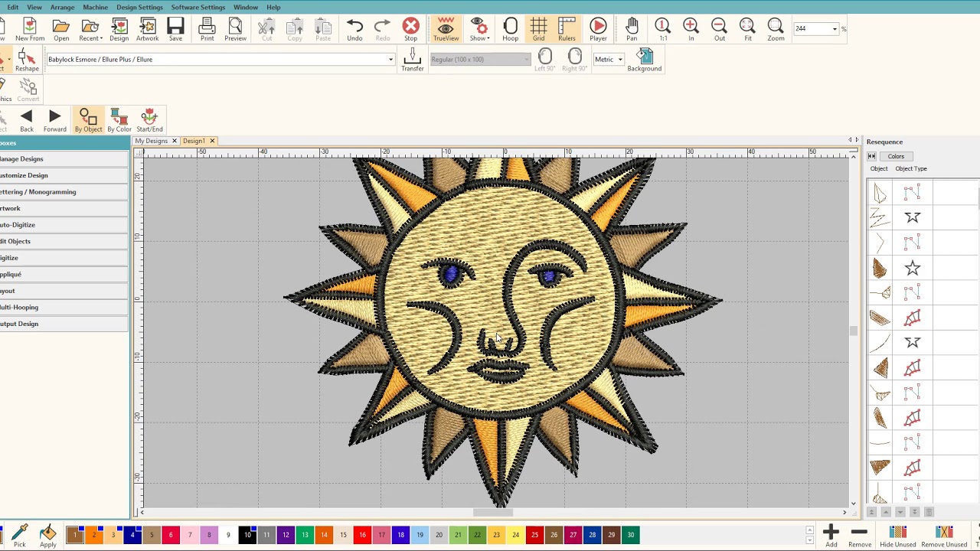Close the Design1 tab

tap(212, 141)
